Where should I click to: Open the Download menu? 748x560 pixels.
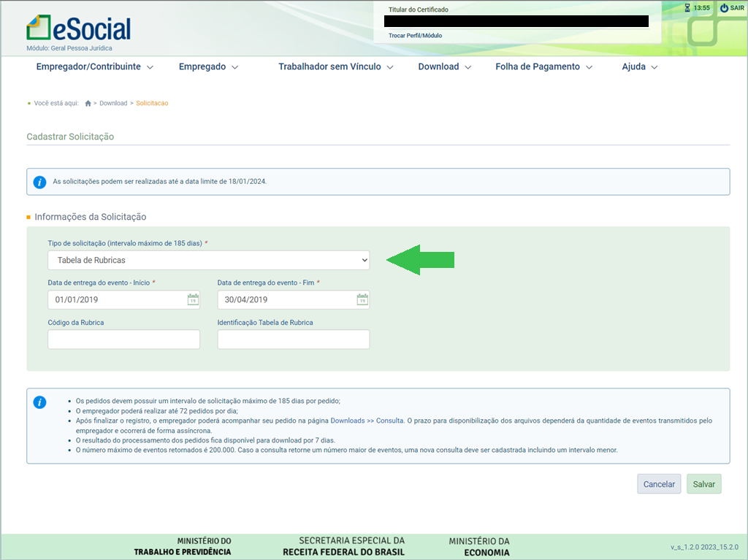pos(444,67)
